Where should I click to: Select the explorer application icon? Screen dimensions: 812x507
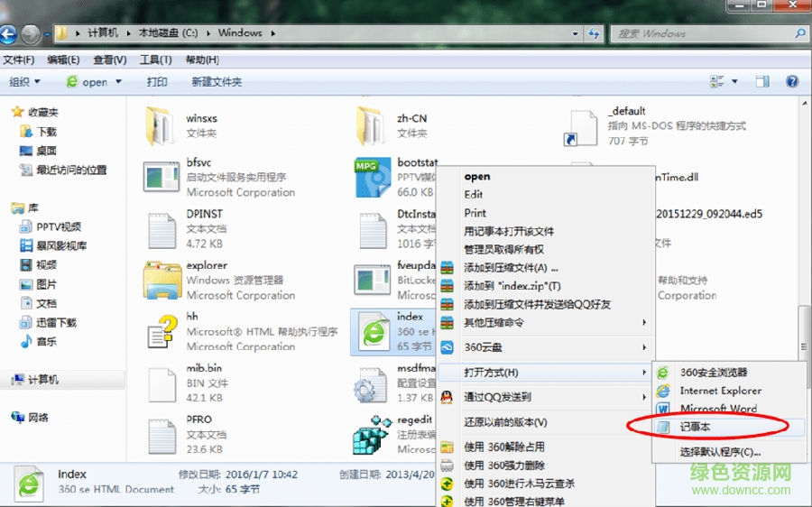[161, 281]
